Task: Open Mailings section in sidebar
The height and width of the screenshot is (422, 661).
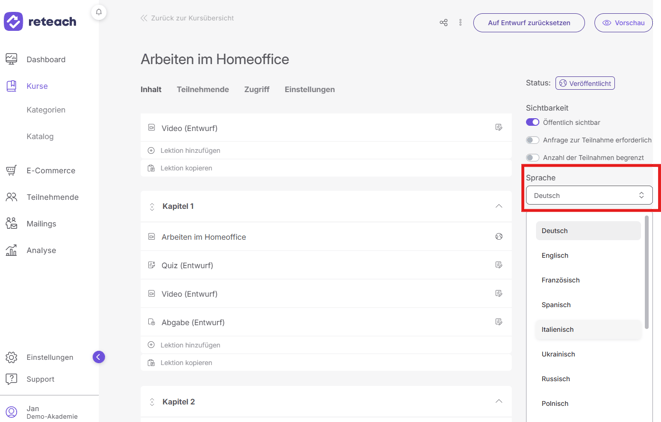Action: coord(41,224)
